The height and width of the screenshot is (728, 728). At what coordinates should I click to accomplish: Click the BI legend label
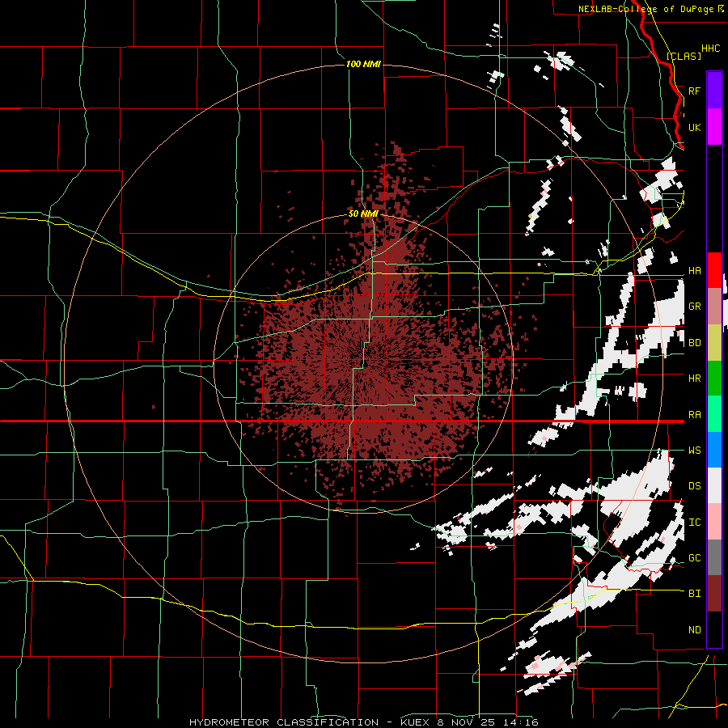(x=694, y=594)
